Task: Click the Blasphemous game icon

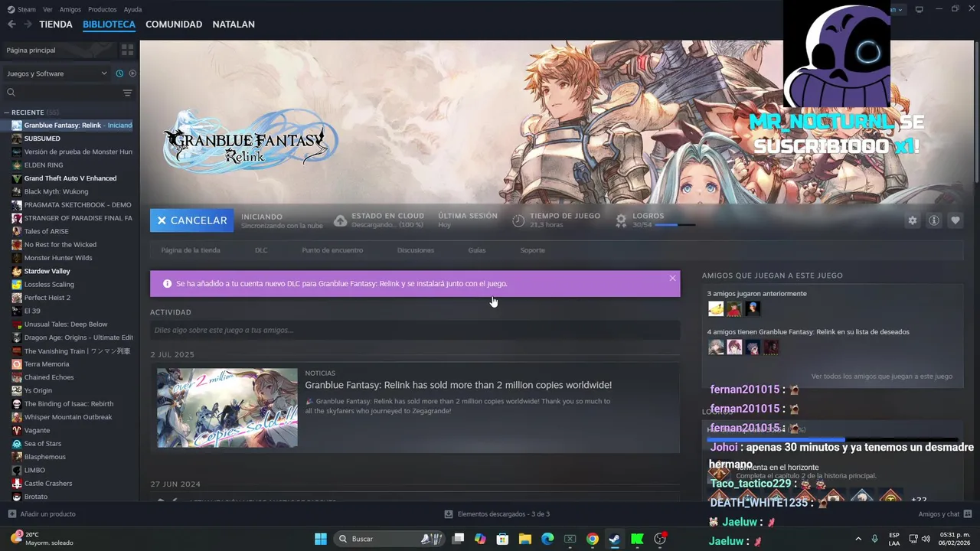Action: pos(16,457)
